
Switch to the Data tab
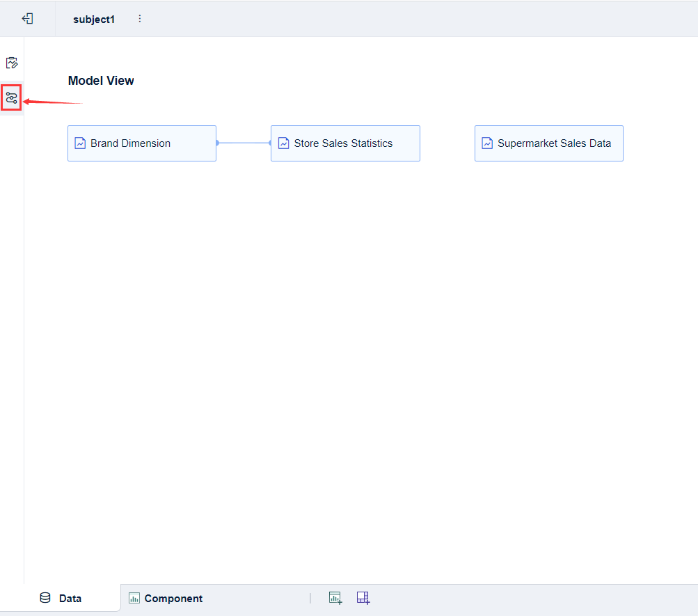tap(70, 598)
